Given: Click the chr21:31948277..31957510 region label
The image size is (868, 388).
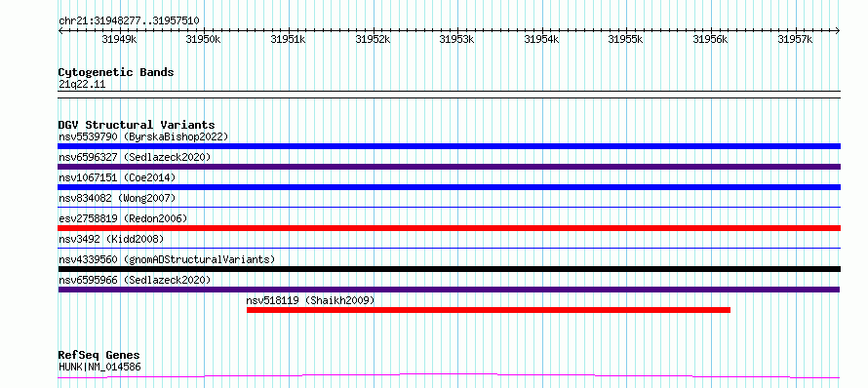Looking at the screenshot, I should pyautogui.click(x=129, y=20).
